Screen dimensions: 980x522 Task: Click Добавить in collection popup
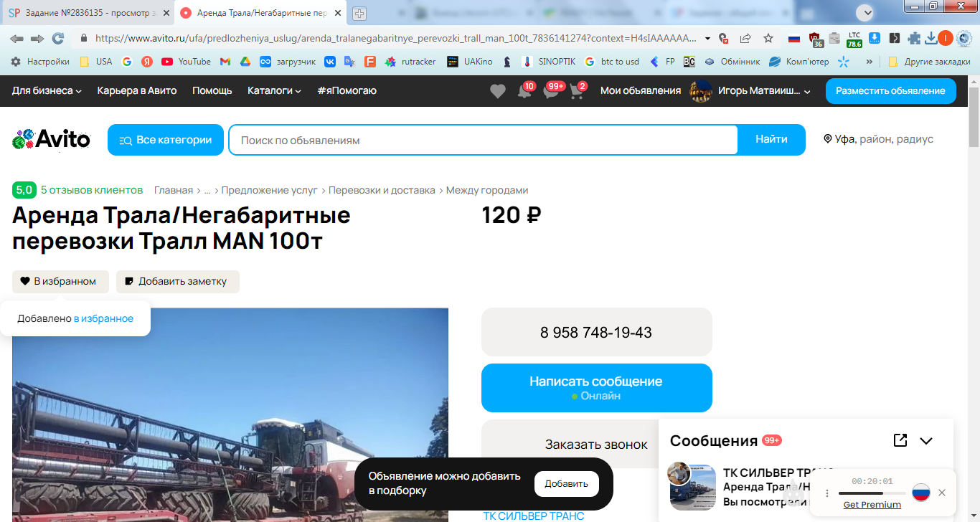coord(567,484)
